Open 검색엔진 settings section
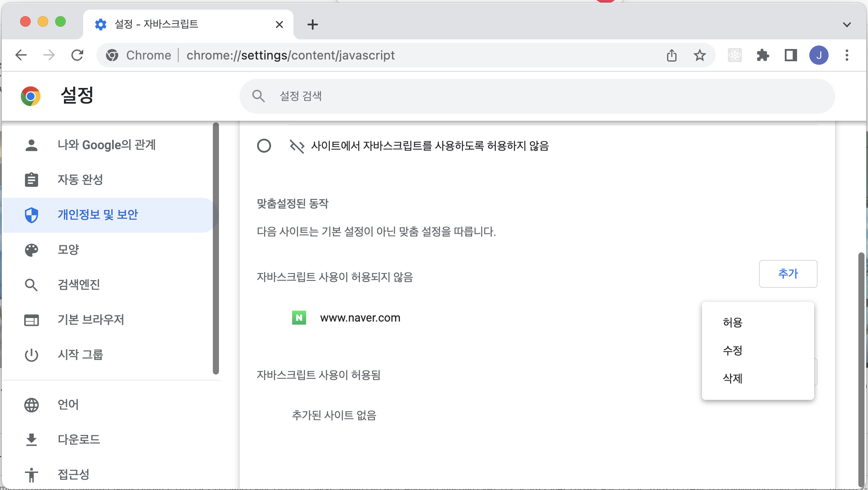Viewport: 868px width, 490px height. coord(79,285)
